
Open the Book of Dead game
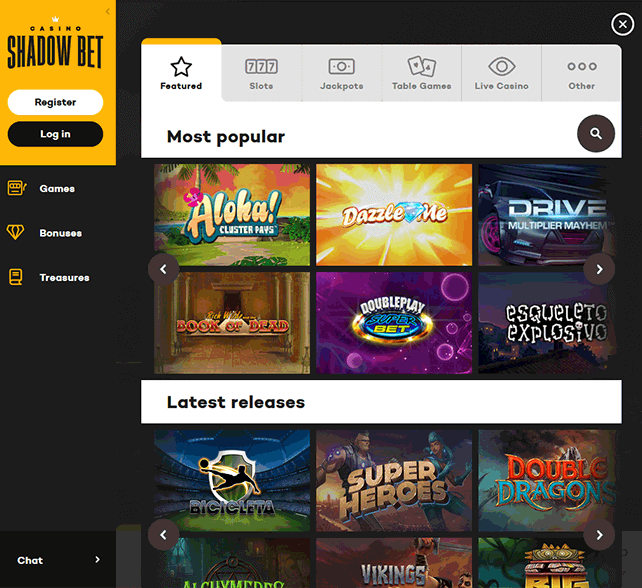232,323
